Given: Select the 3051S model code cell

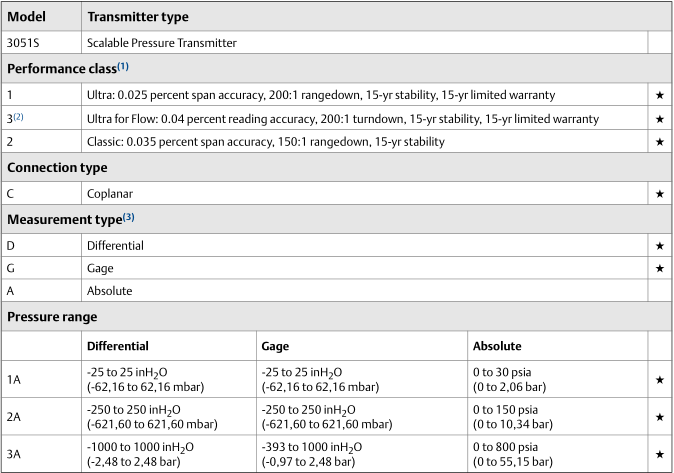Looking at the screenshot, I should point(26,43).
